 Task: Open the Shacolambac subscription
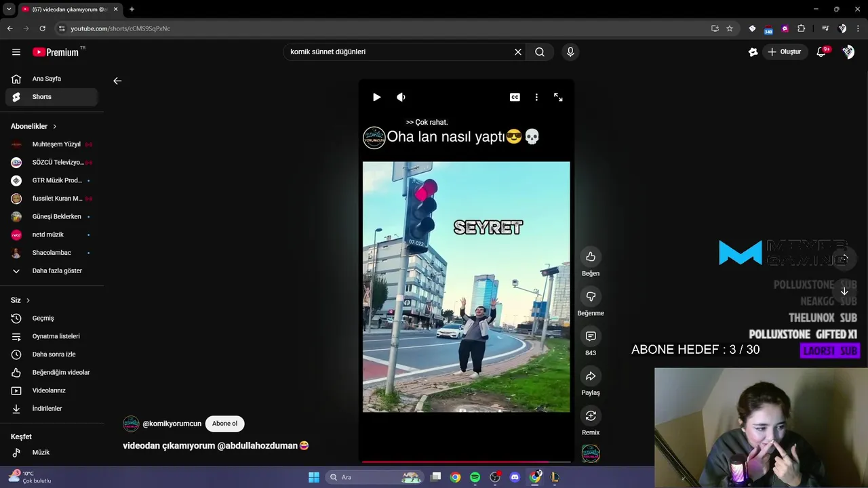pyautogui.click(x=52, y=253)
